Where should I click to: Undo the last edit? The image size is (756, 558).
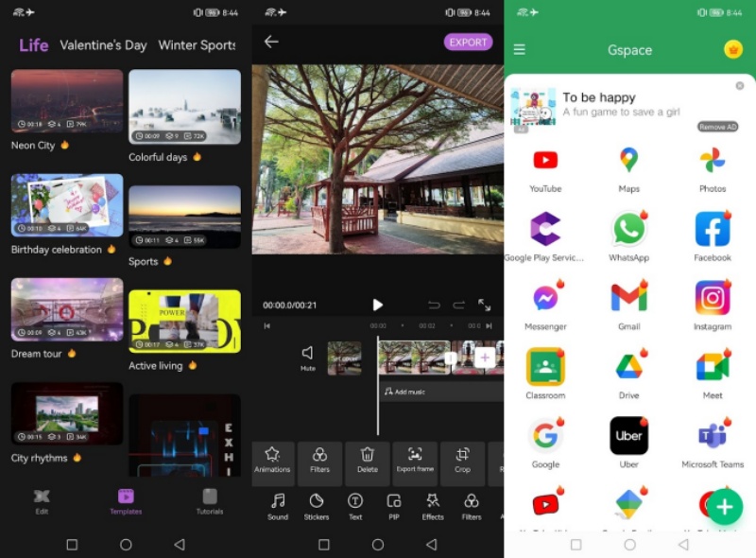pos(434,305)
